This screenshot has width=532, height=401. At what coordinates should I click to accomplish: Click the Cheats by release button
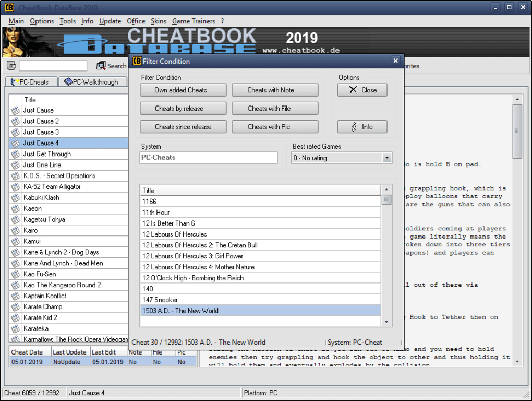183,108
